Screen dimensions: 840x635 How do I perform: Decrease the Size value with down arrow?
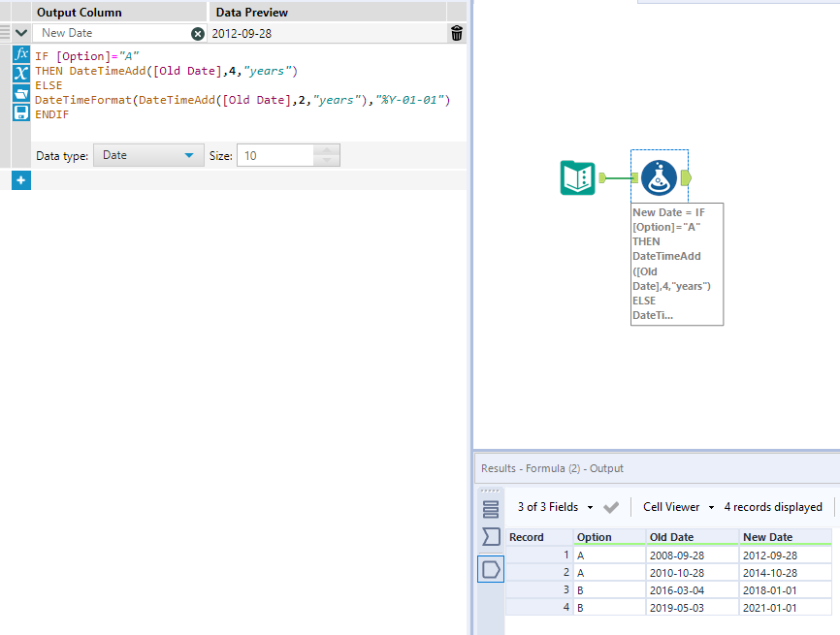pyautogui.click(x=326, y=161)
